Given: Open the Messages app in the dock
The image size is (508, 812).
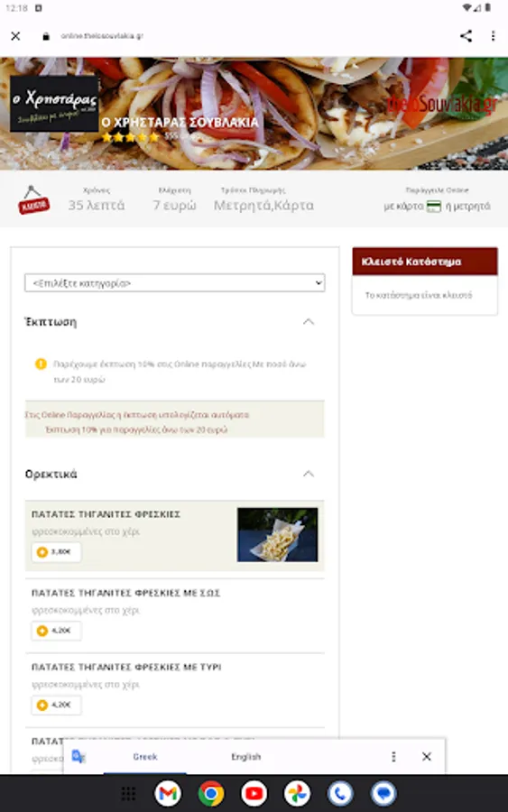Looking at the screenshot, I should tap(383, 793).
